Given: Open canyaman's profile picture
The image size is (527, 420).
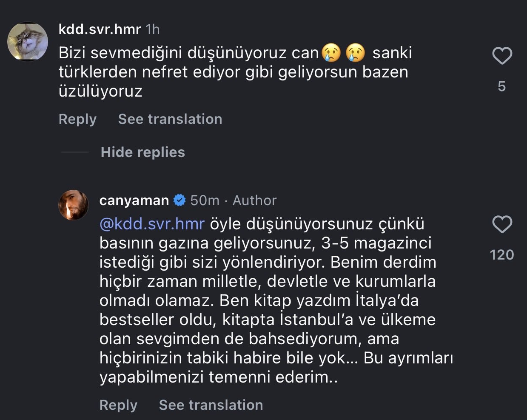Looking at the screenshot, I should point(73,205).
